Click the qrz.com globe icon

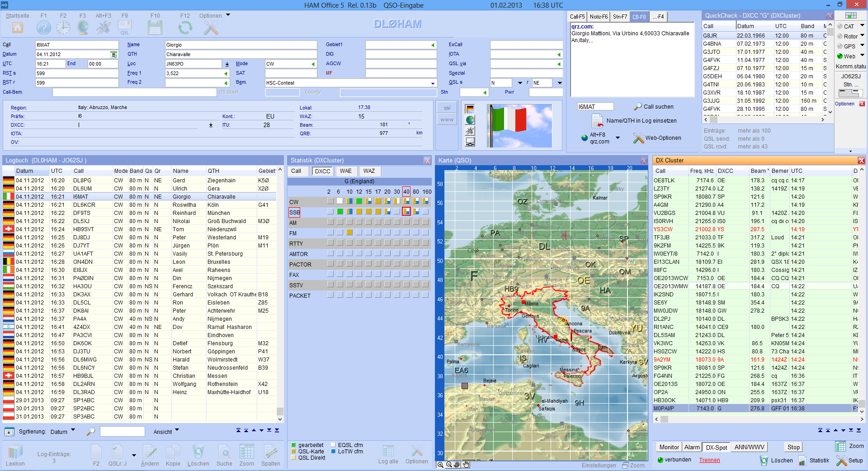click(585, 138)
